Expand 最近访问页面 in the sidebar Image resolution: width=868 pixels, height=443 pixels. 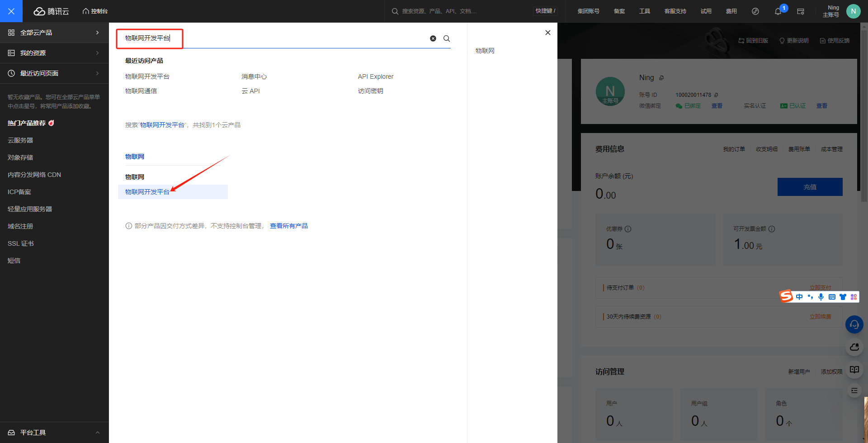(x=54, y=73)
